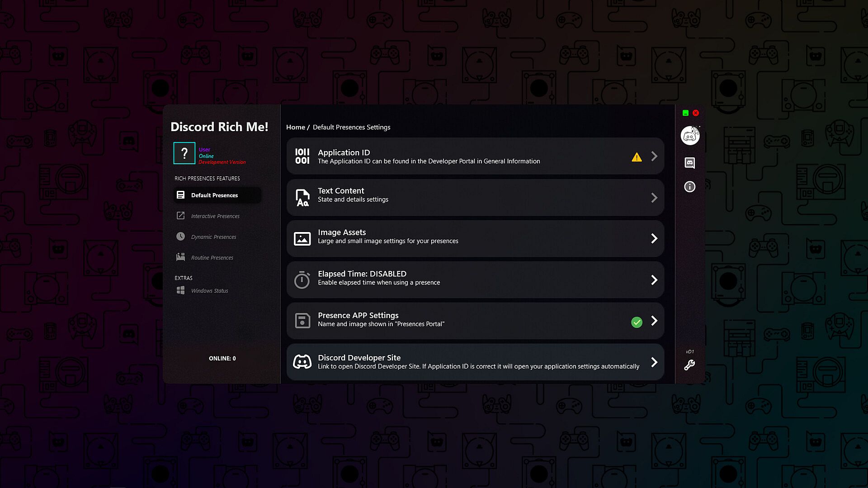Click the Image Assets picture icon
The image size is (868, 488).
(302, 239)
